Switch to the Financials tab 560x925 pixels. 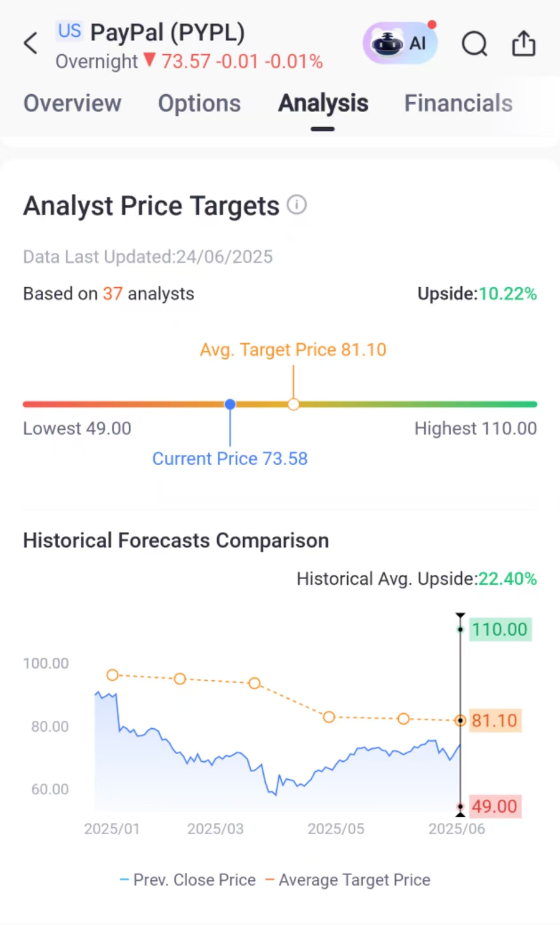tap(458, 104)
